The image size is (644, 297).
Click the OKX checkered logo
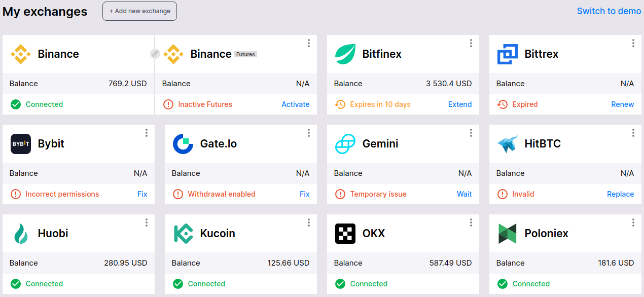[345, 234]
